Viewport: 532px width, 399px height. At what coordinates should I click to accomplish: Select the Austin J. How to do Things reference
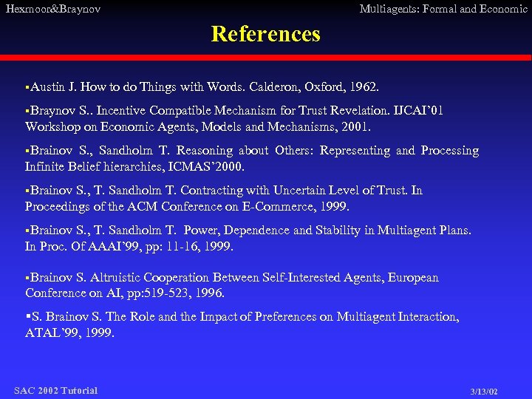click(x=202, y=87)
